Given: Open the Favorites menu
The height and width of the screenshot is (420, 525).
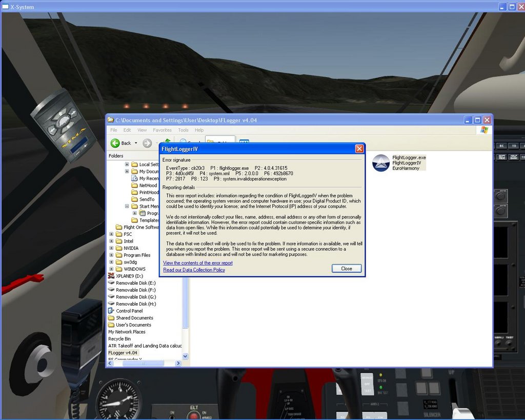Looking at the screenshot, I should pyautogui.click(x=162, y=130).
